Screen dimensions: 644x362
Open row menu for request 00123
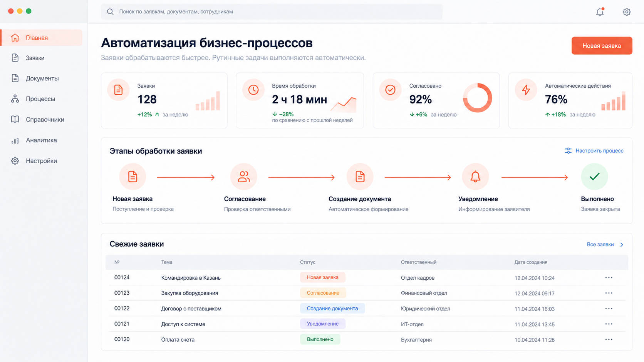[x=609, y=293]
